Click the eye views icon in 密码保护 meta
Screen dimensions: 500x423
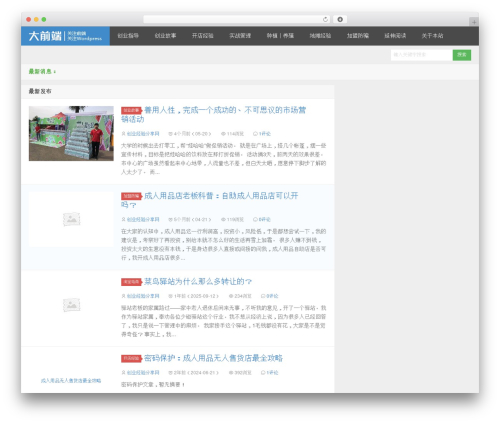231,373
